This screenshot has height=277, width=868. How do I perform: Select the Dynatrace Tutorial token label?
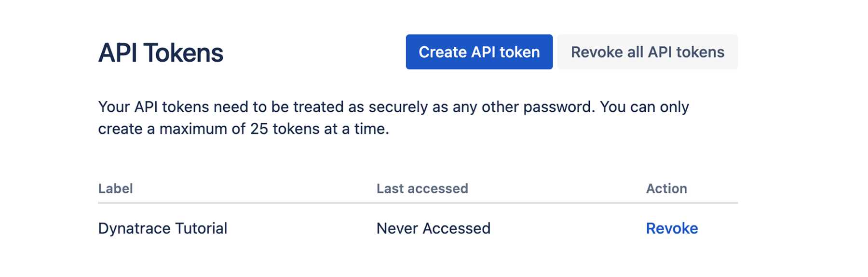(x=163, y=228)
